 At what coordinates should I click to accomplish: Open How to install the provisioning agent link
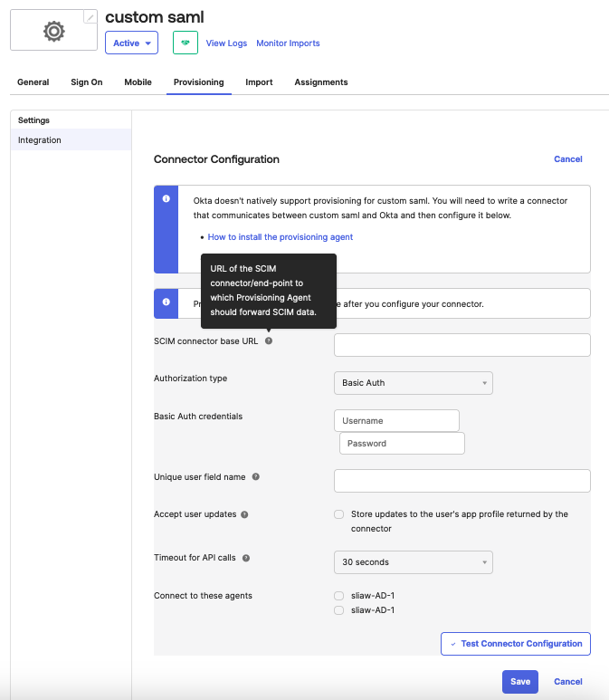click(x=281, y=237)
